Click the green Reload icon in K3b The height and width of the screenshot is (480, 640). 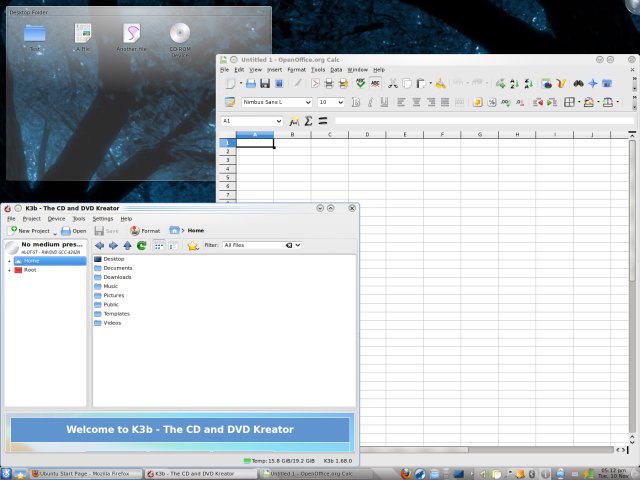click(142, 245)
